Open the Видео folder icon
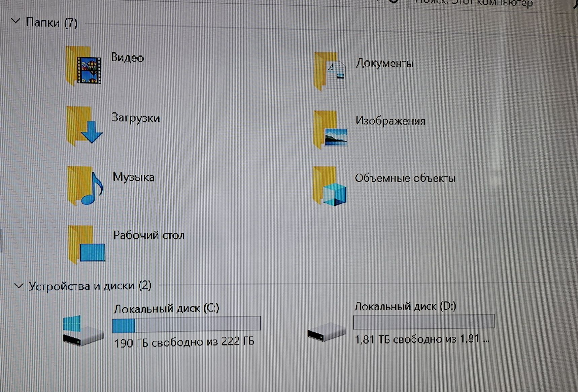The height and width of the screenshot is (392, 578). coord(83,66)
